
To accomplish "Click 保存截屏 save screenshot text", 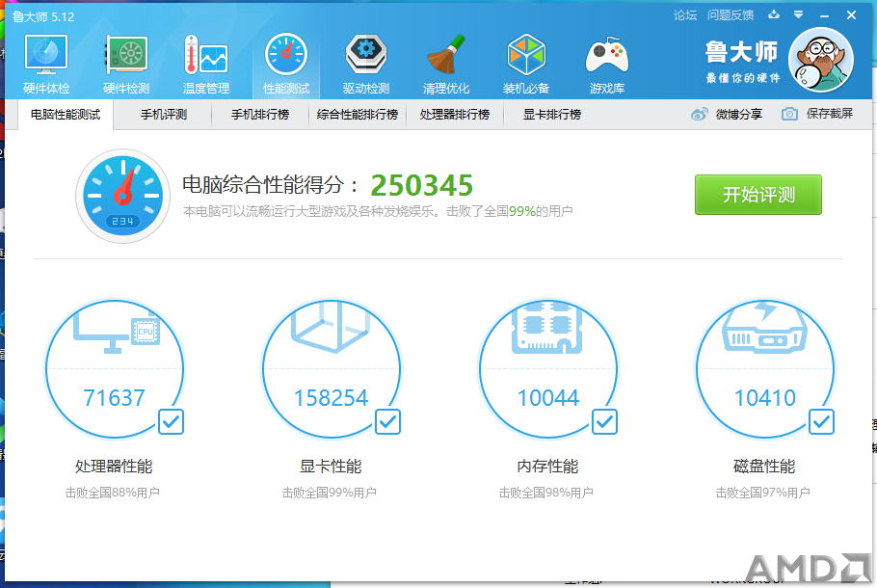I will [x=830, y=114].
